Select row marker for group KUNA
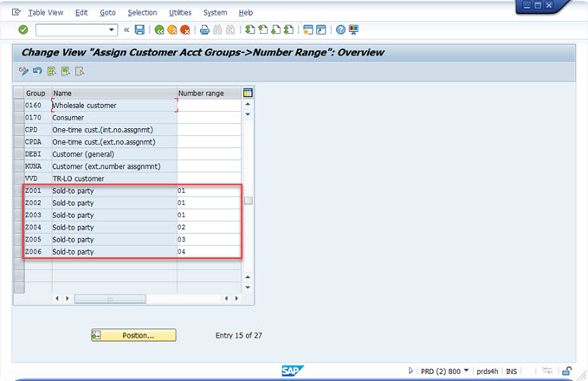Viewport: 588px width, 381px height. pos(19,166)
